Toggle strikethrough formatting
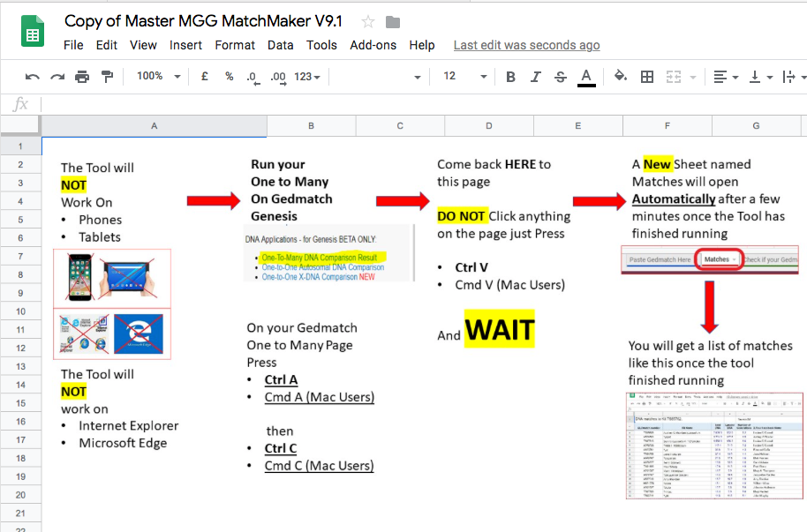The width and height of the screenshot is (807, 532). coord(561,77)
